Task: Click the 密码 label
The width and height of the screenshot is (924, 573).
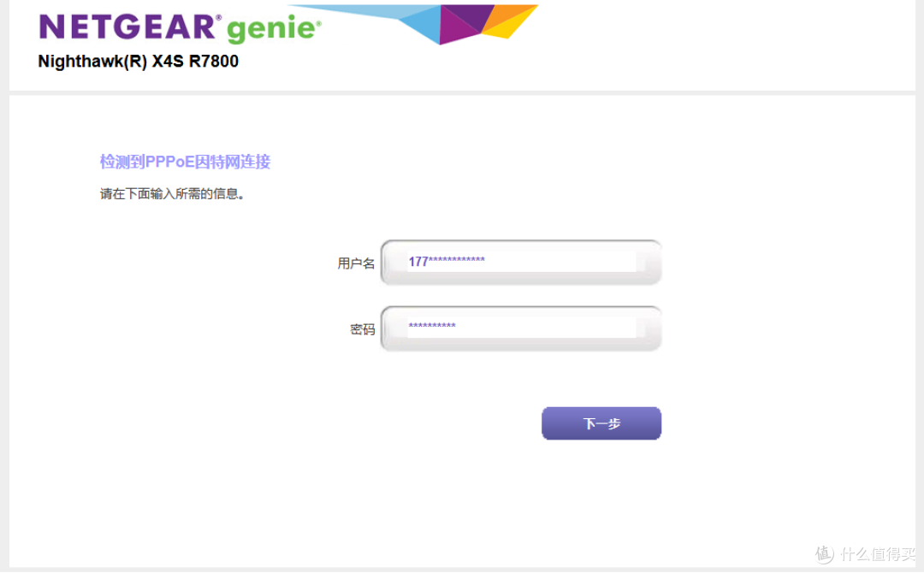Action: click(363, 329)
